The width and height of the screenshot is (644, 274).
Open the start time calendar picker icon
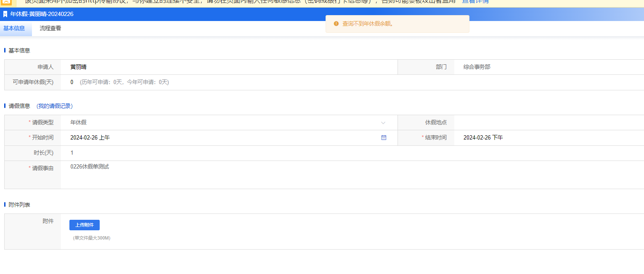click(x=384, y=137)
